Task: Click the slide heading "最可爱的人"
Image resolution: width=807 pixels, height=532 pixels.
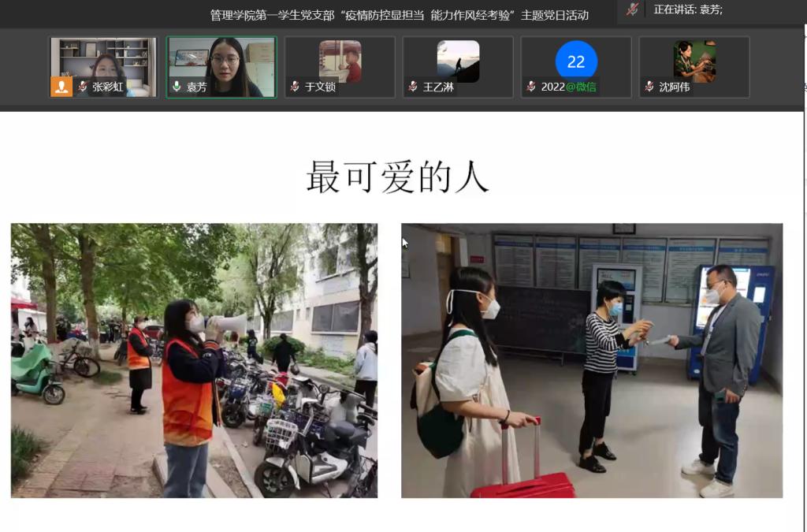Action: click(x=397, y=177)
